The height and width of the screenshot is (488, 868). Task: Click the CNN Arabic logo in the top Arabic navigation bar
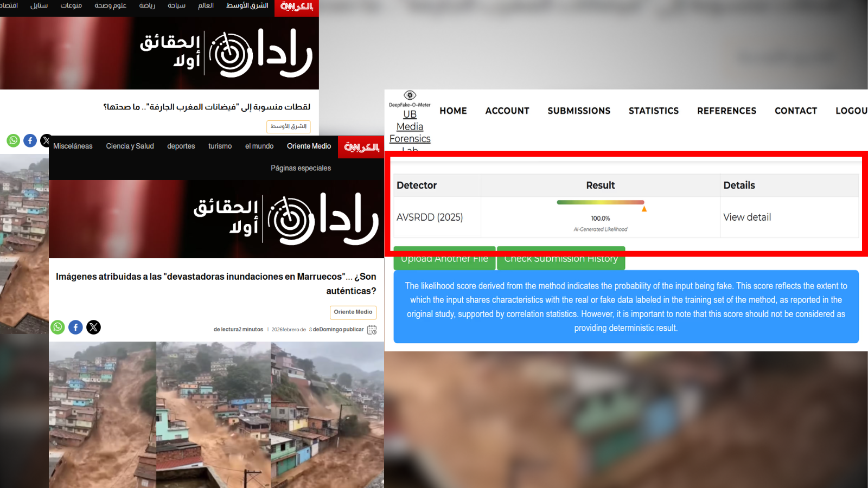[296, 7]
